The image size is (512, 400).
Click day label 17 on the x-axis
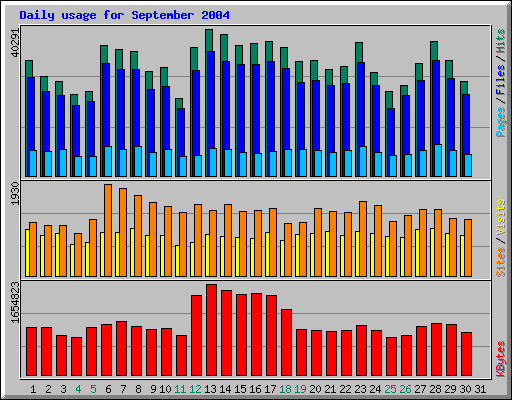click(x=270, y=389)
